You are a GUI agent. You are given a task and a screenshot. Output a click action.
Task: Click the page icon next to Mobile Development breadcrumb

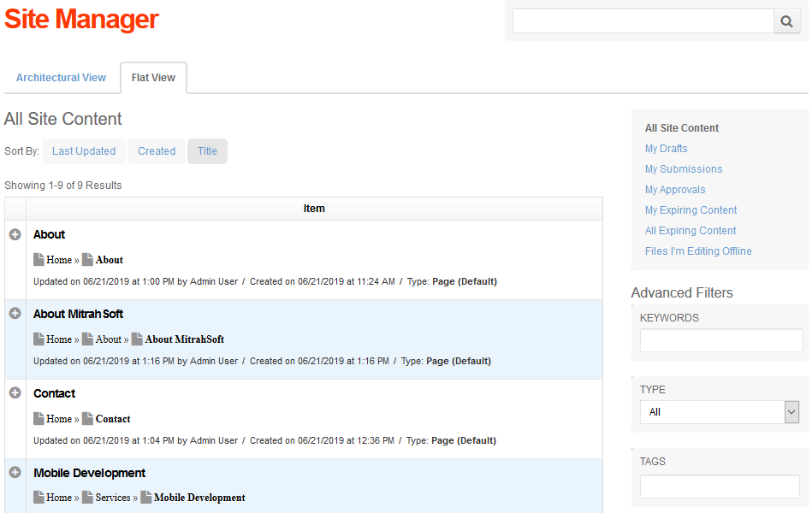[145, 497]
